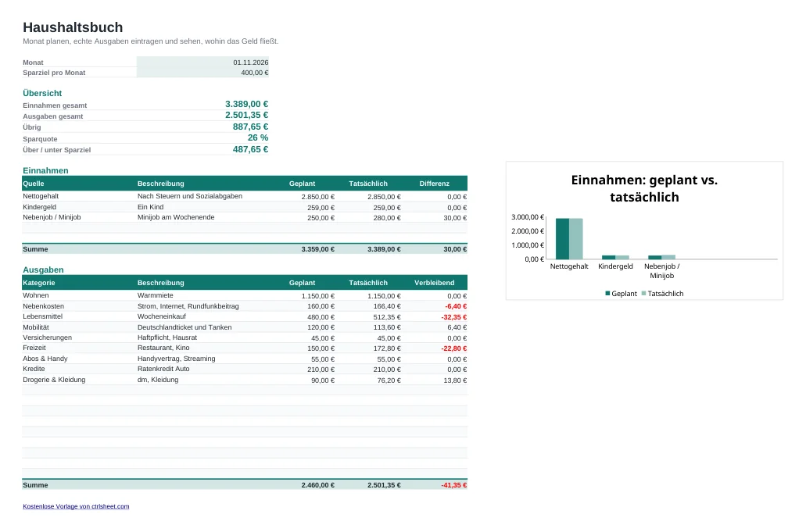Click the 3.000,00 € chart axis value
The height and width of the screenshot is (532, 806).
528,217
